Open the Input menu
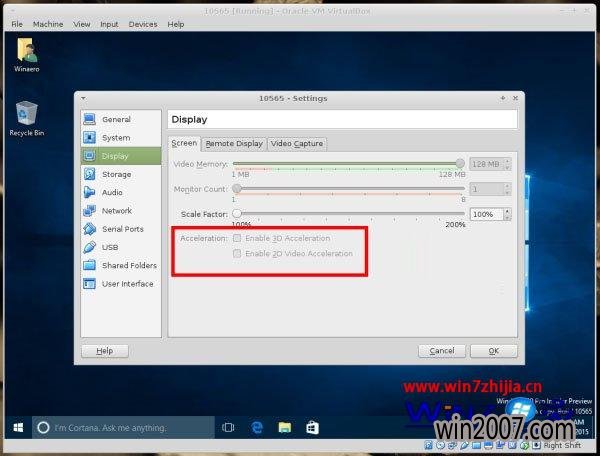Viewport: 600px width, 456px height. (x=109, y=24)
